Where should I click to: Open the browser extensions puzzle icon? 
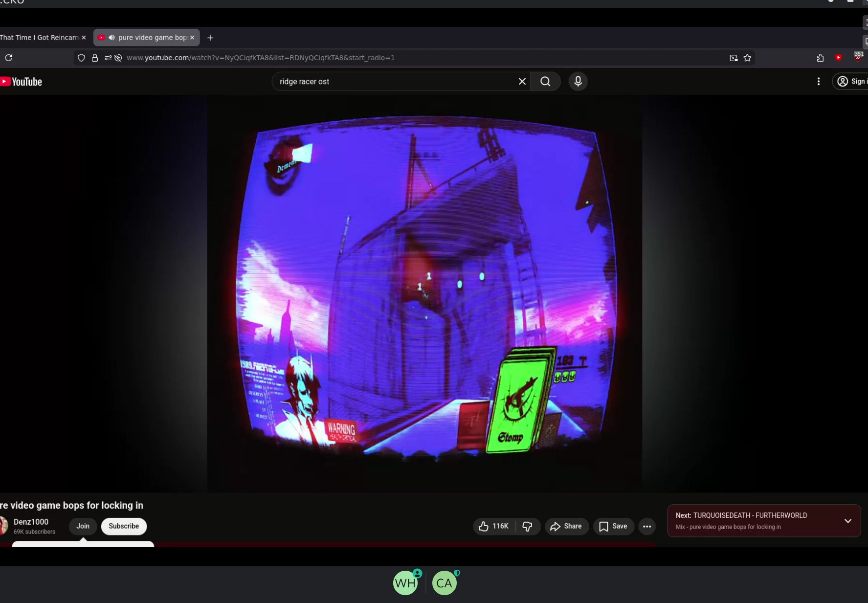[820, 58]
